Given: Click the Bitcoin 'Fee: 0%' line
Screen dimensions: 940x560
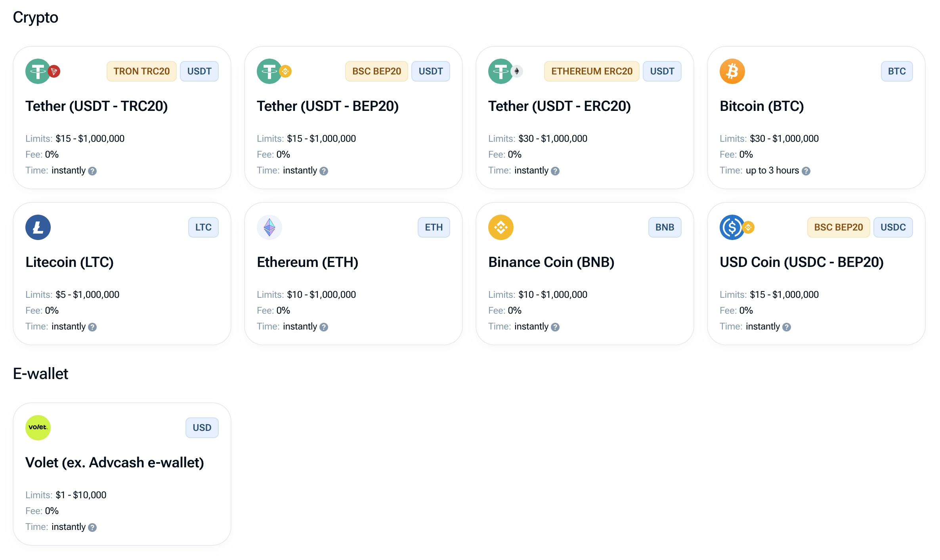Looking at the screenshot, I should coord(736,154).
